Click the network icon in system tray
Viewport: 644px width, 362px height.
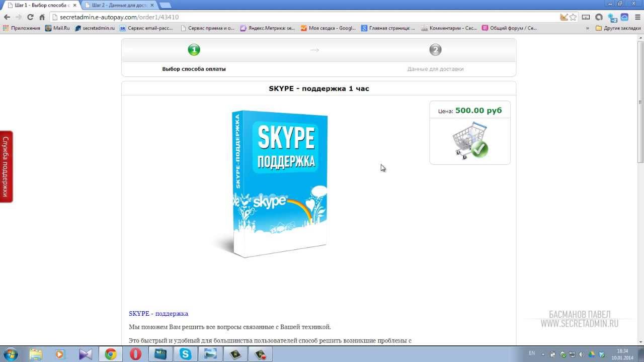pos(572,354)
